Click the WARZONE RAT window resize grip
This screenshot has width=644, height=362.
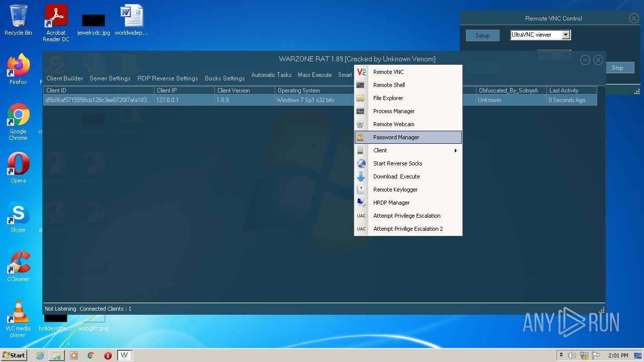[602, 310]
